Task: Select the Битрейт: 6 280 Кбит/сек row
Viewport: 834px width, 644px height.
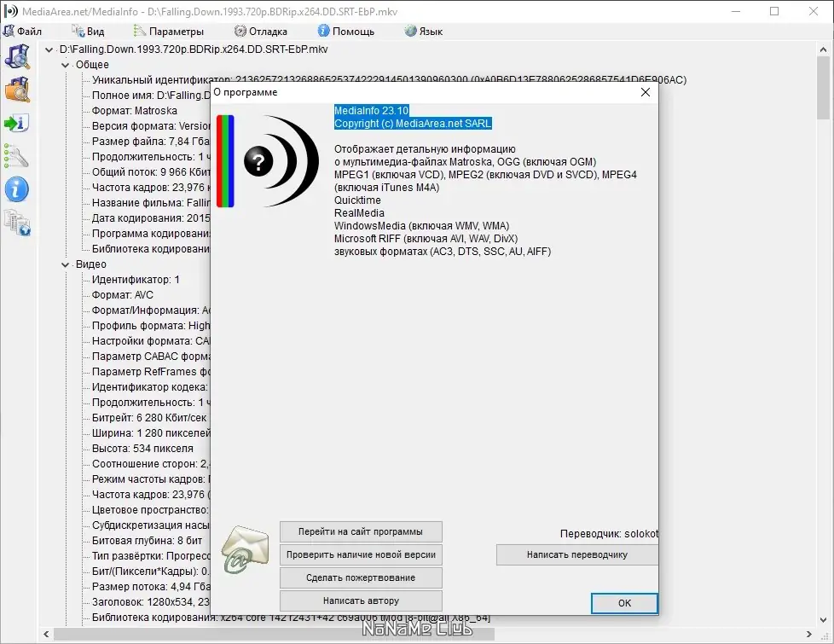Action: pyautogui.click(x=149, y=418)
